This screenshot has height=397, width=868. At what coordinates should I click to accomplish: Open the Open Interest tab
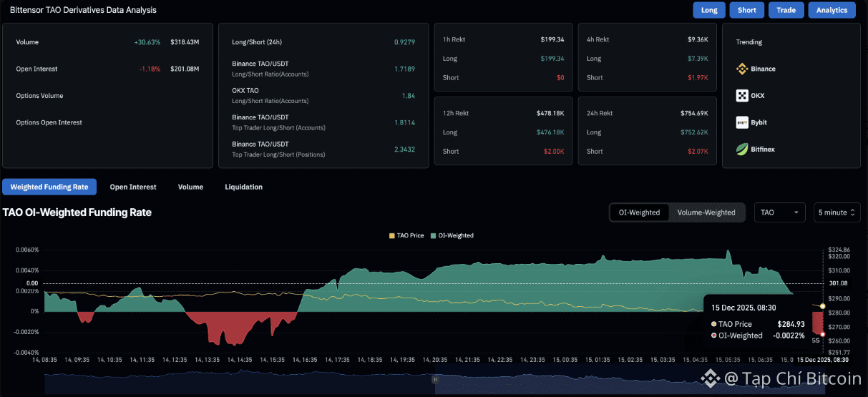click(133, 187)
